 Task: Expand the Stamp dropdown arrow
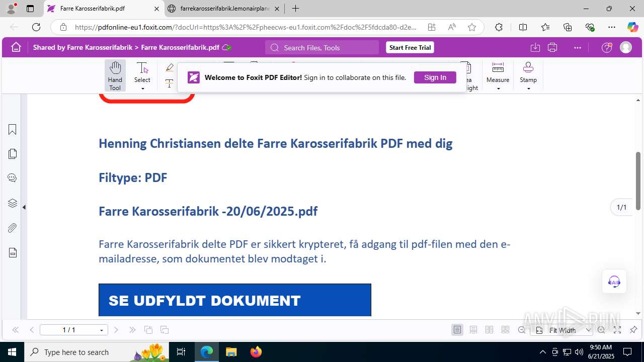528,89
